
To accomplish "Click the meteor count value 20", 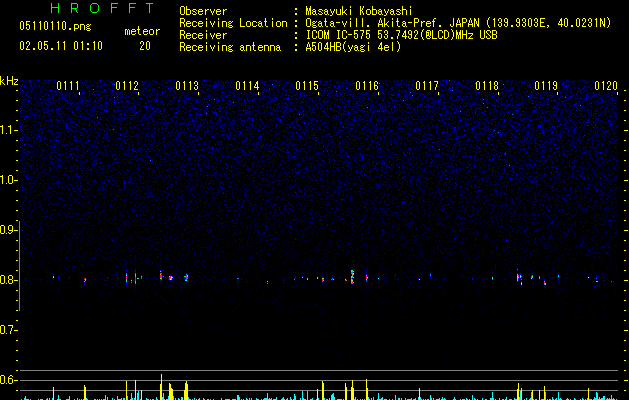I will click(x=145, y=46).
